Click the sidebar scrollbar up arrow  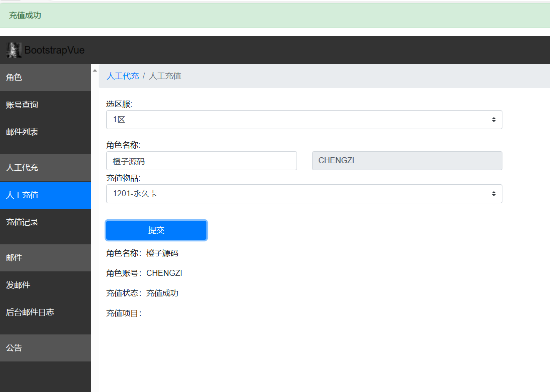[95, 71]
